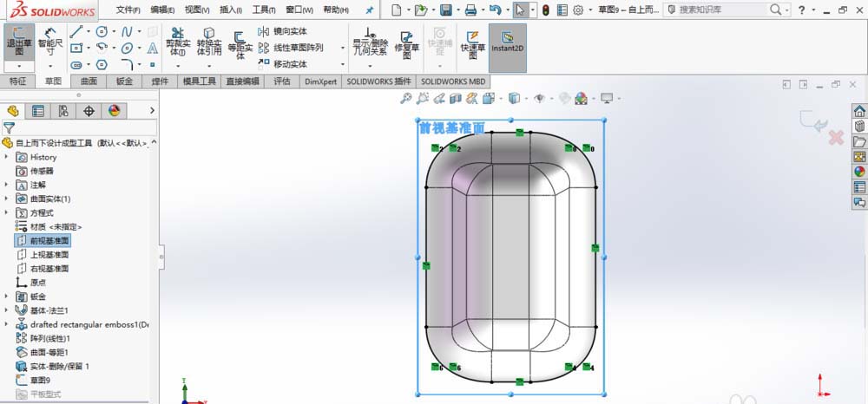Open the DisplayManager color ball tab

point(114,111)
